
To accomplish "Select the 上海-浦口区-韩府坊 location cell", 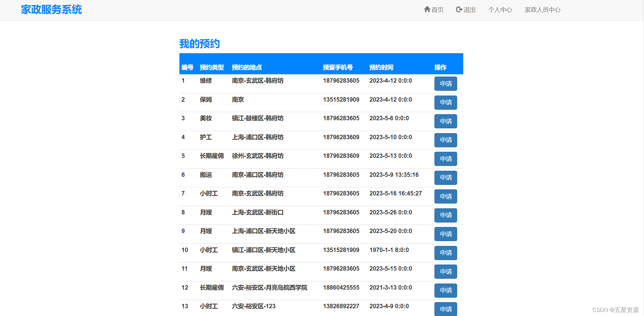I will tap(258, 137).
